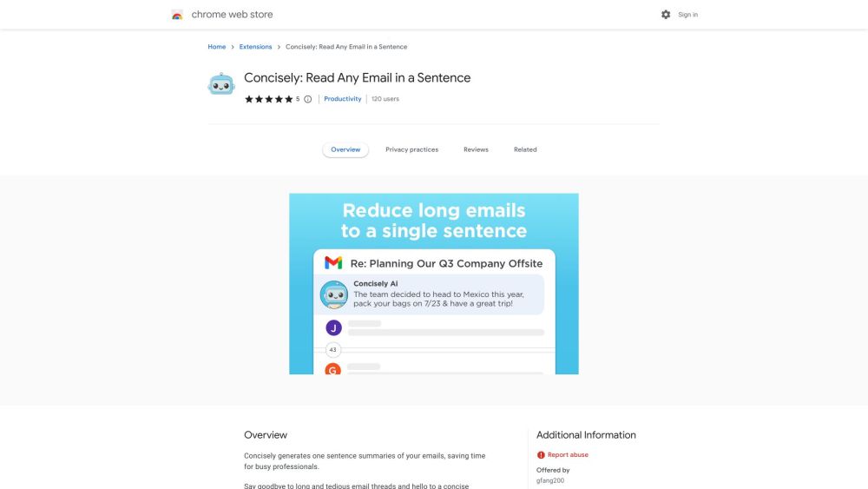Screen dimensions: 868x489
Task: Open the Reviews tab
Action: (476, 149)
